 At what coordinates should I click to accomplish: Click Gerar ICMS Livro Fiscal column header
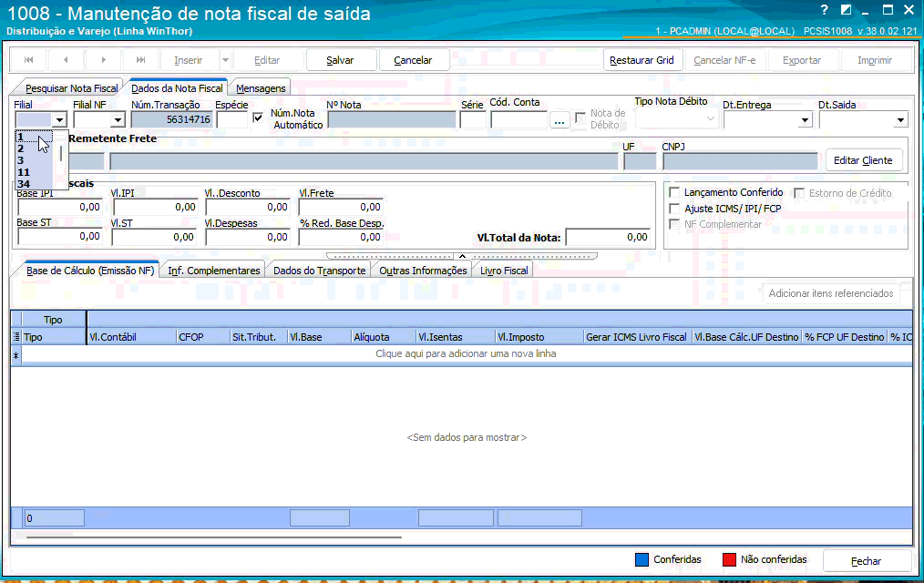[637, 337]
